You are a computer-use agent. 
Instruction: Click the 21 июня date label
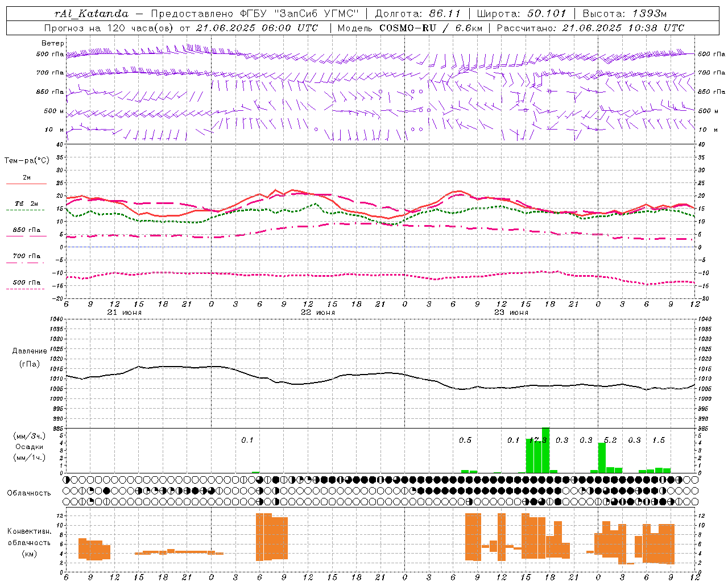[x=125, y=313]
